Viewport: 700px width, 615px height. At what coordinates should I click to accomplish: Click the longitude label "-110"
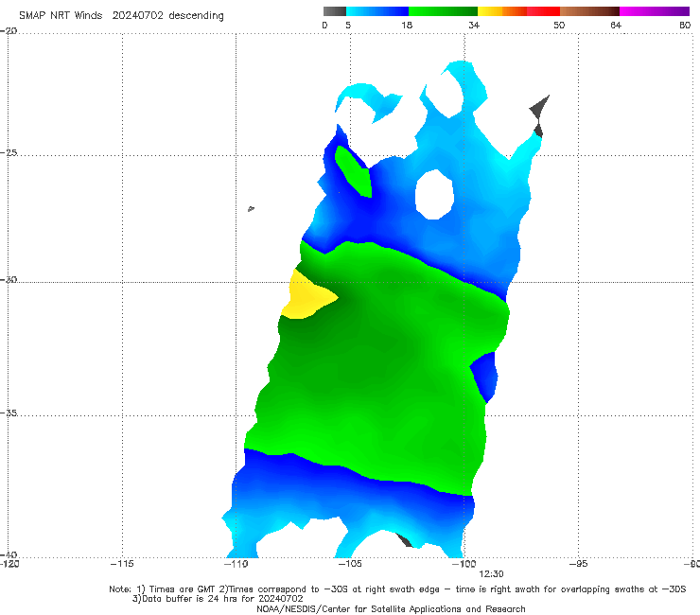coord(236,564)
